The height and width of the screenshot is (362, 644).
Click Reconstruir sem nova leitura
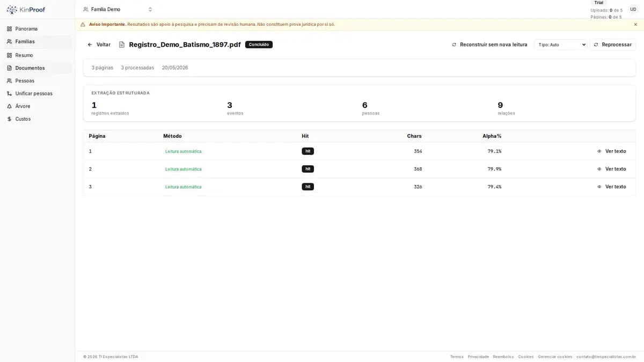pyautogui.click(x=489, y=45)
